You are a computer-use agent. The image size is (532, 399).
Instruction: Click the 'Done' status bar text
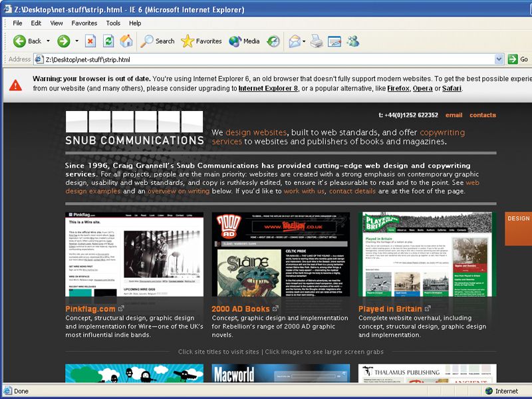tap(21, 391)
